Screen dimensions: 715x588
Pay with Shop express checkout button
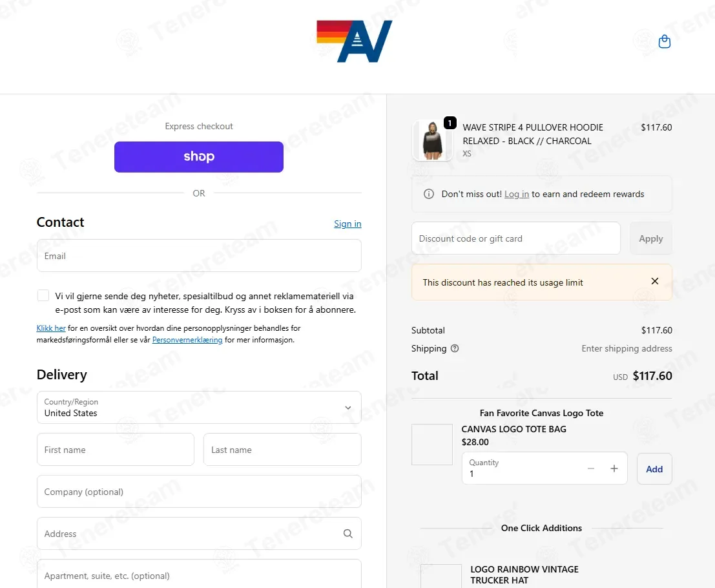pyautogui.click(x=199, y=157)
